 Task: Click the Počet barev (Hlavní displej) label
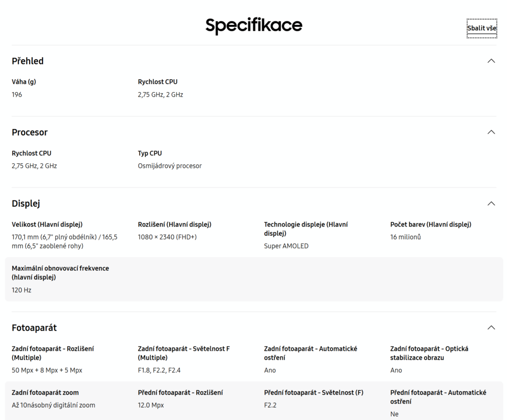click(431, 225)
